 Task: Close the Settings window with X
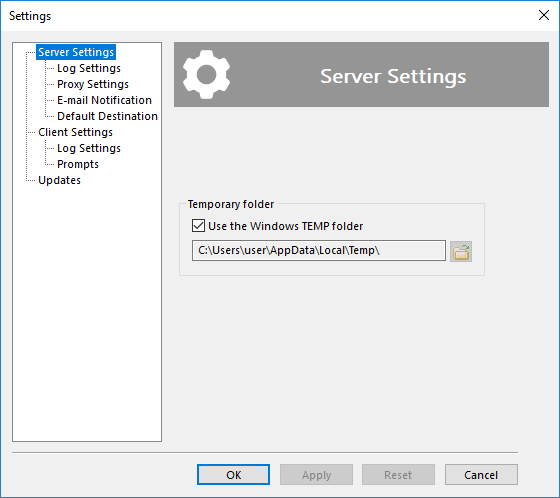click(544, 15)
